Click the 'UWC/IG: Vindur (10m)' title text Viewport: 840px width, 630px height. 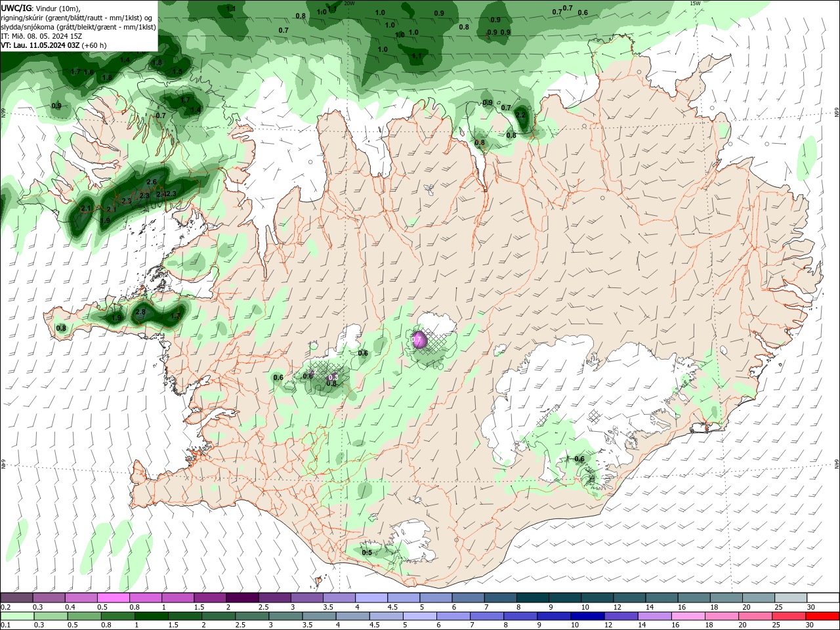coord(40,8)
